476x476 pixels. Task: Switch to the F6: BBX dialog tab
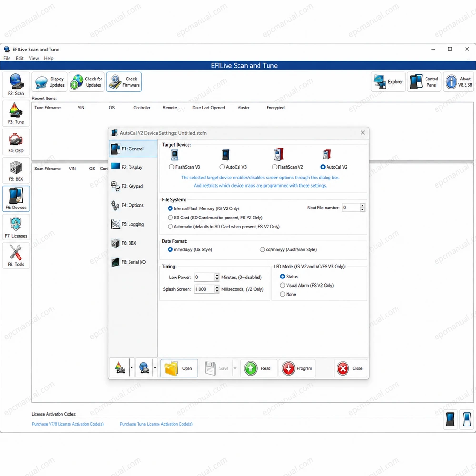pos(133,243)
